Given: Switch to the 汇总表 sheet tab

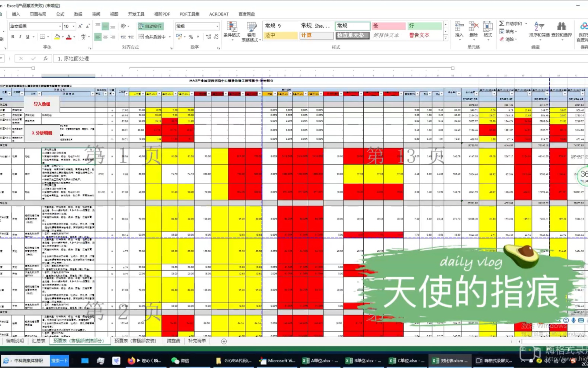Looking at the screenshot, I should [38, 341].
